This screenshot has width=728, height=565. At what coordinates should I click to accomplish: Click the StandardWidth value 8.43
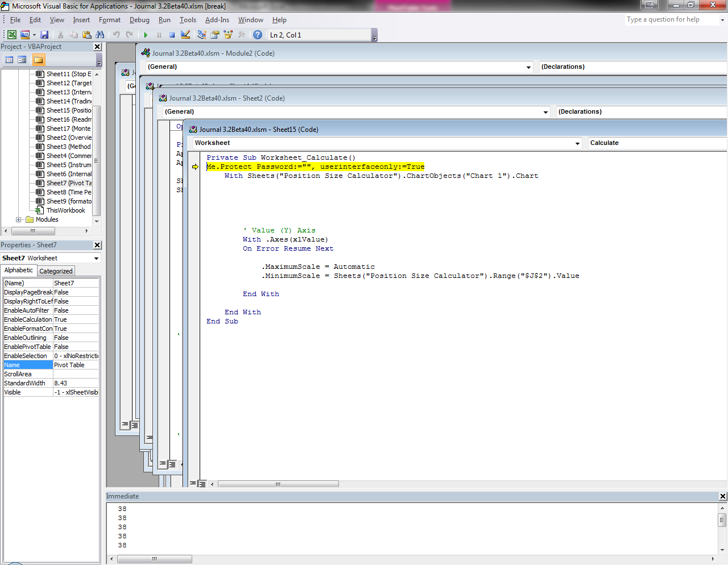76,383
